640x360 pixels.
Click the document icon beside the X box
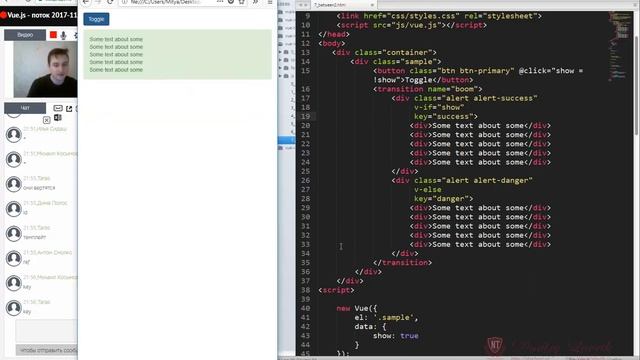pos(58,118)
